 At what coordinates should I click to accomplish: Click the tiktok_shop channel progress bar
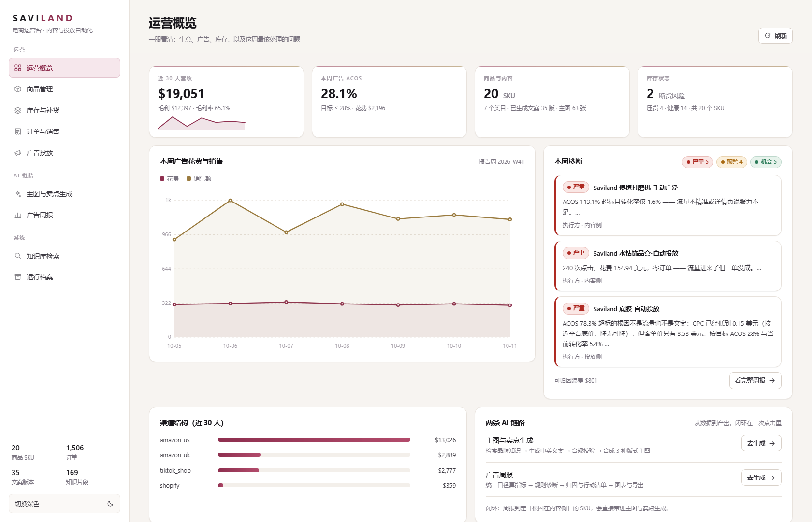(314, 470)
